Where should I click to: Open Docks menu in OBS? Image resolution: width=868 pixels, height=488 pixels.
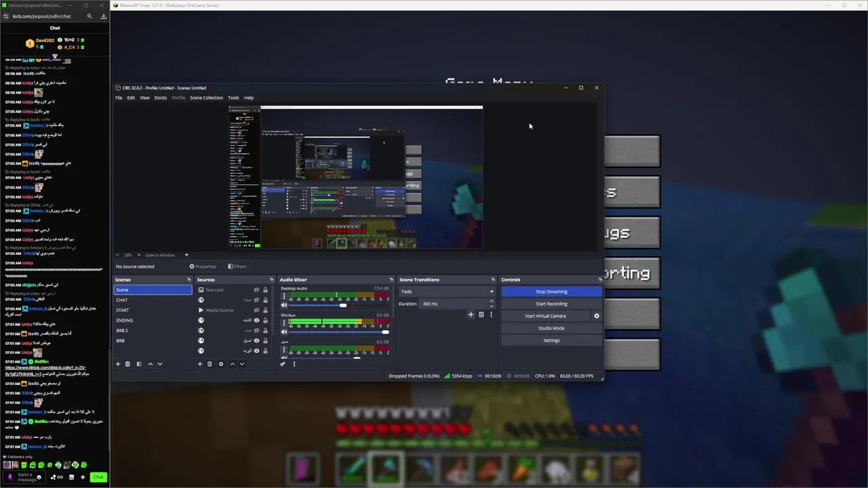tap(161, 98)
